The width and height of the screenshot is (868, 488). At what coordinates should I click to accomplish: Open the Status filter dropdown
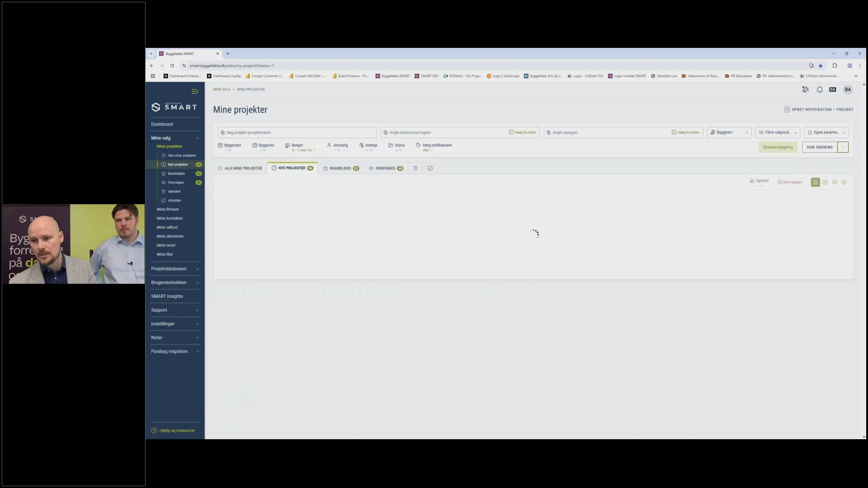coord(396,147)
